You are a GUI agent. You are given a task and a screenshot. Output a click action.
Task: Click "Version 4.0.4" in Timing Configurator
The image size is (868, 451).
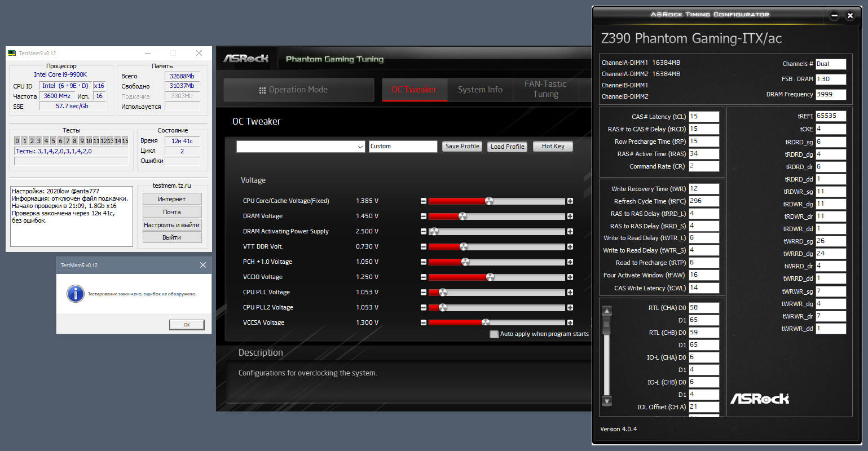[x=619, y=429]
